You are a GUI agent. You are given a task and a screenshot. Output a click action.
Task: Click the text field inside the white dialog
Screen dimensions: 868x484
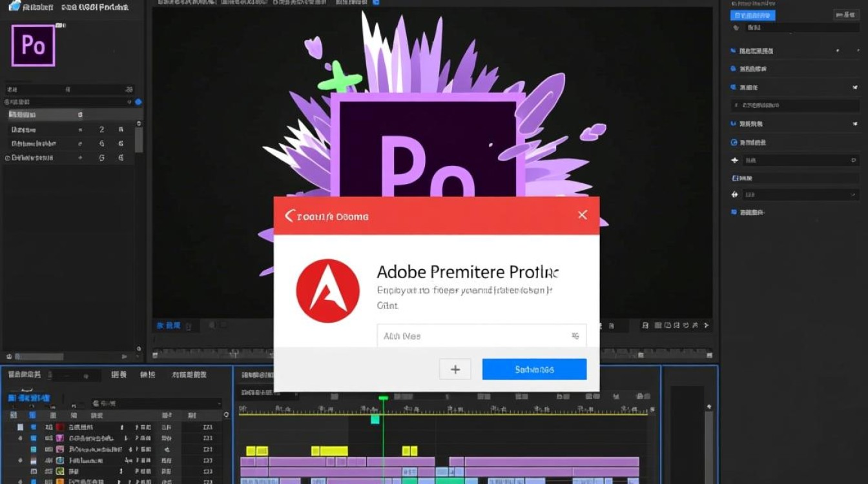[482, 336]
